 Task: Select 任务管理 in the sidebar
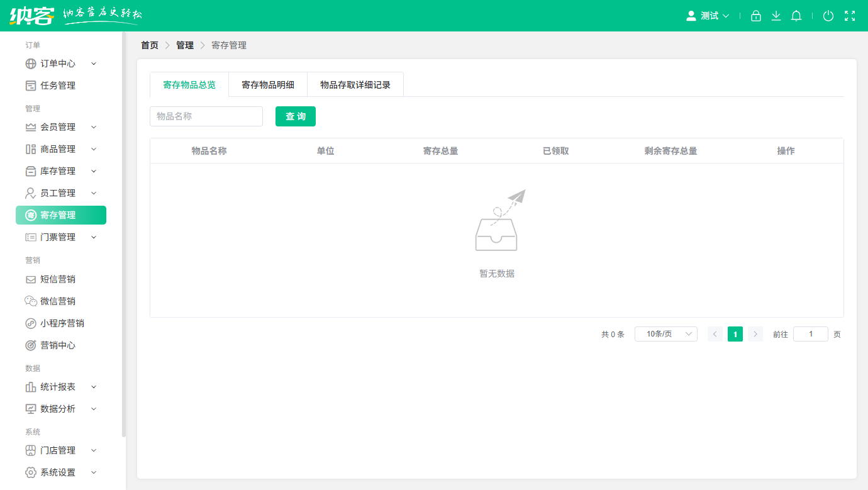[x=58, y=85]
